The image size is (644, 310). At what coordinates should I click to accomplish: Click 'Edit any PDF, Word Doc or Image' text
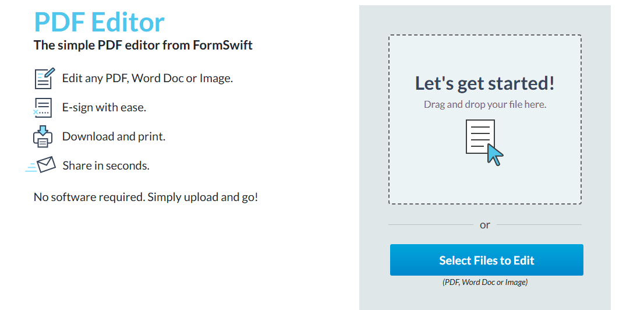(x=147, y=78)
